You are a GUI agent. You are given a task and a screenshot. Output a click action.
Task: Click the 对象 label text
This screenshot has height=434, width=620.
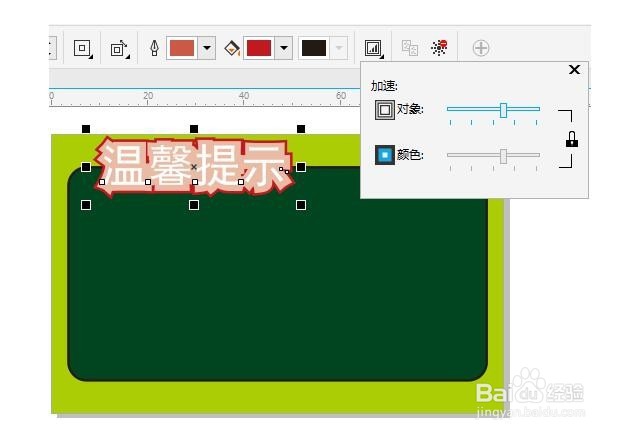point(410,109)
